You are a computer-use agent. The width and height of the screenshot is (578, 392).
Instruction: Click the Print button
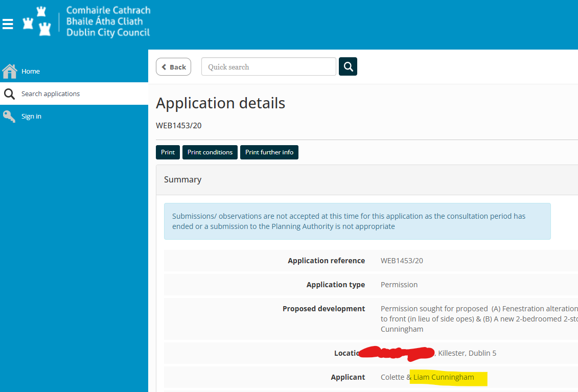tap(168, 152)
